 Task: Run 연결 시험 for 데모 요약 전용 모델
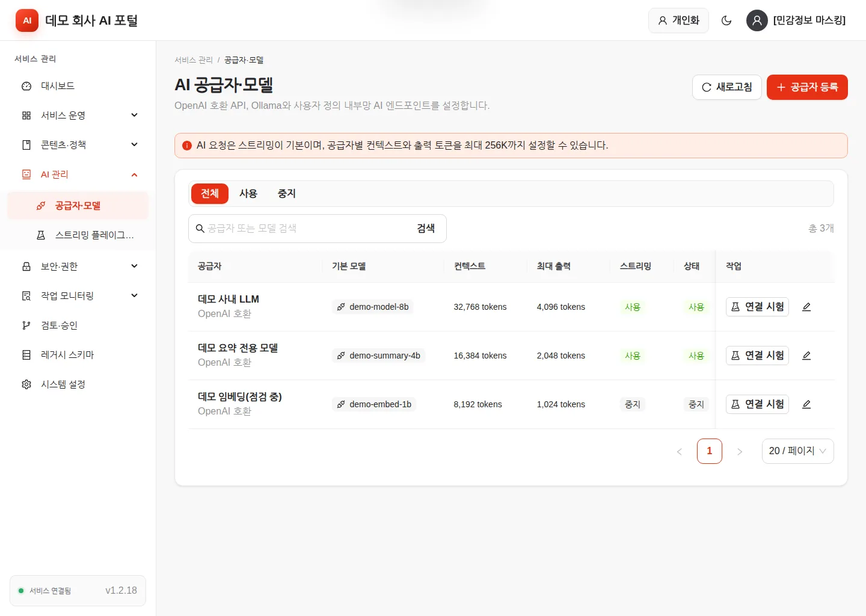[757, 356]
